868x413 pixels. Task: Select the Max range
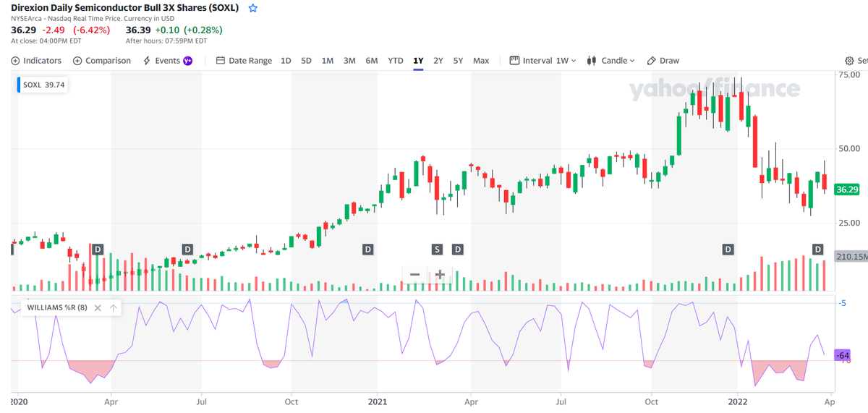[x=481, y=61]
